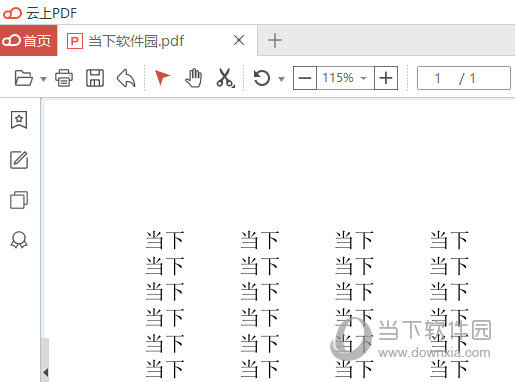Viewport: 515px width, 382px height.
Task: Save the PDF with the floppy-disk icon
Action: click(95, 78)
